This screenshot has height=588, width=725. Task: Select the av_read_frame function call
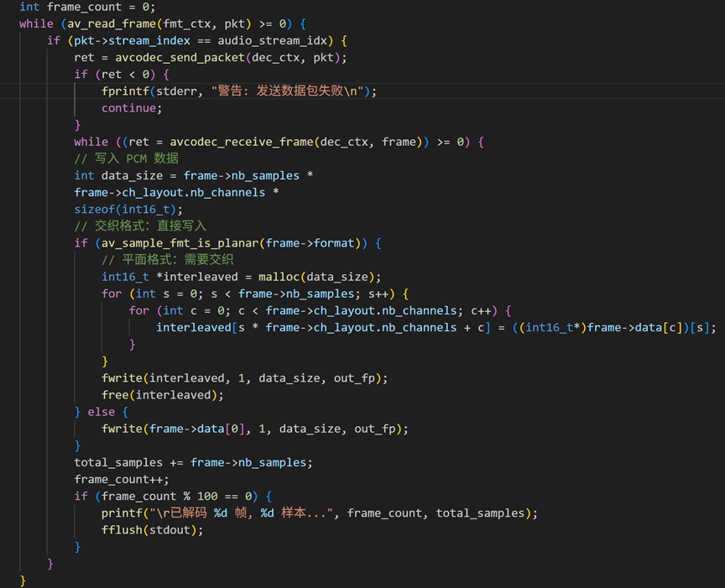[x=113, y=23]
